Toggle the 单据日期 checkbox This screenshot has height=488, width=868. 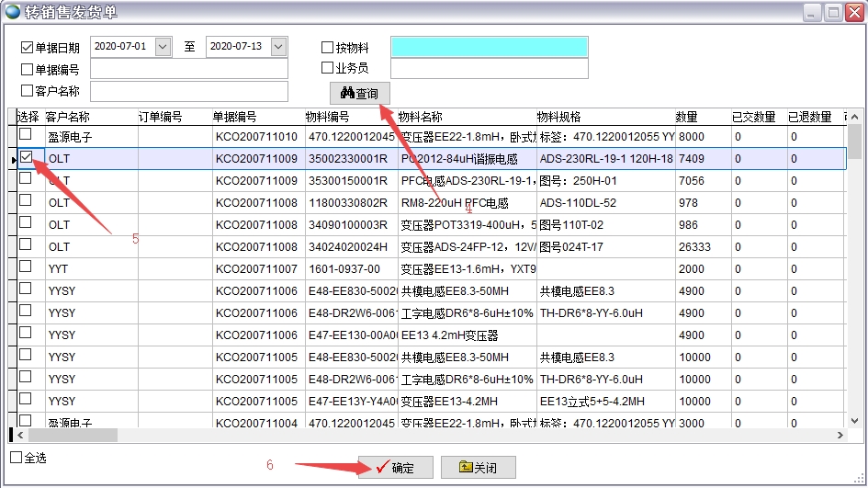point(27,47)
